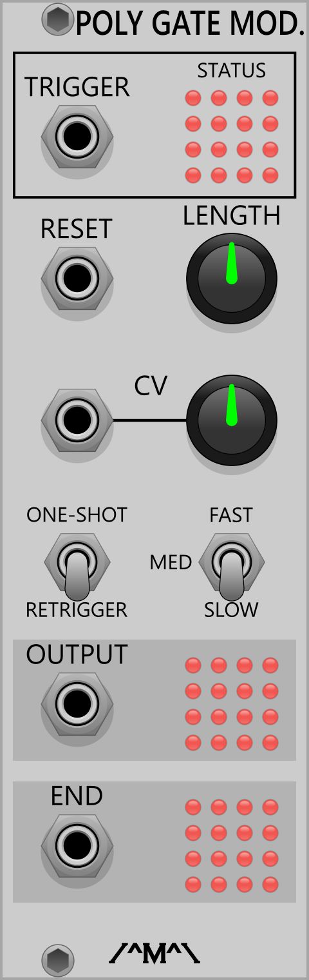Click last END LED in bottom row

point(270,885)
